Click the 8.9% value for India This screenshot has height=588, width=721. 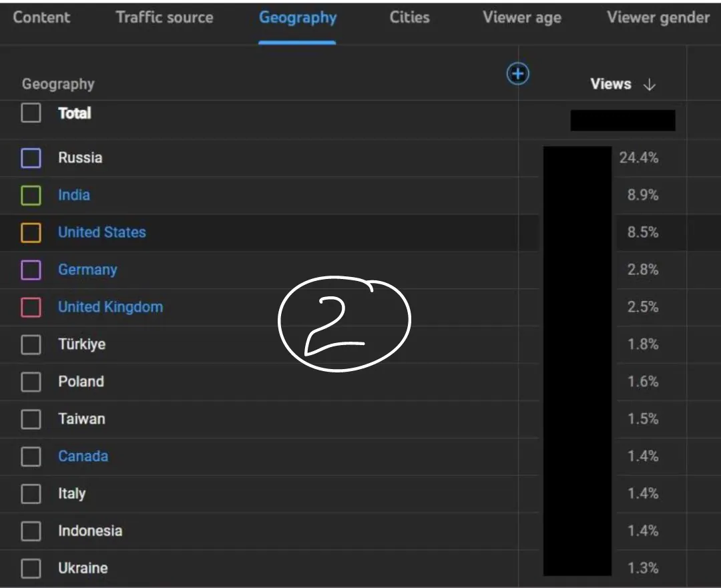pyautogui.click(x=643, y=195)
